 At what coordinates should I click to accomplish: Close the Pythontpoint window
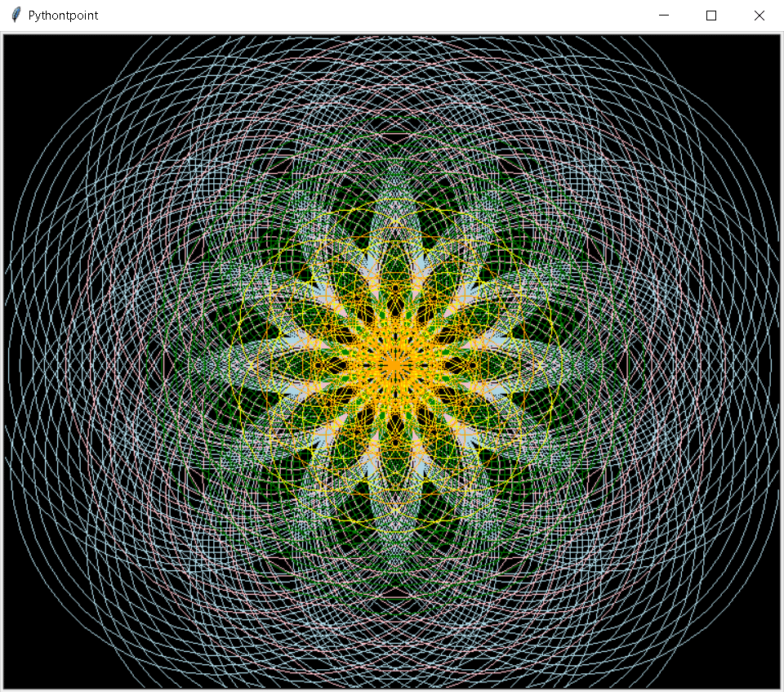[x=759, y=16]
